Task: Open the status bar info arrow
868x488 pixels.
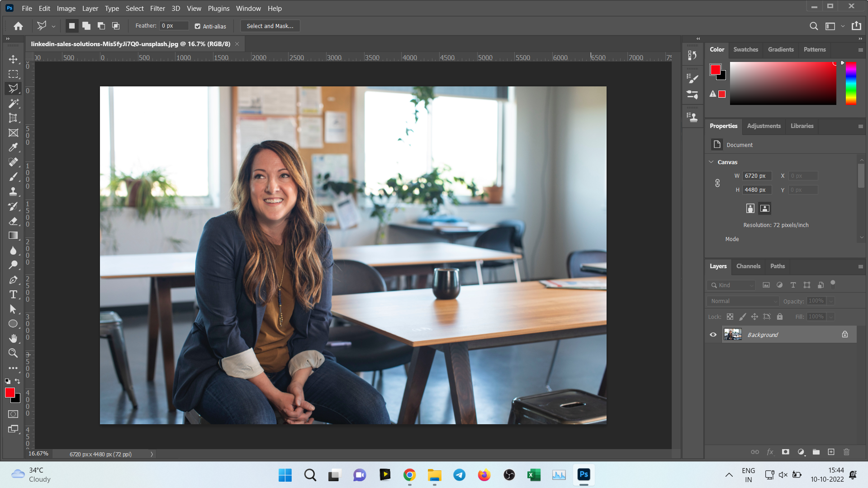Action: coord(152,454)
